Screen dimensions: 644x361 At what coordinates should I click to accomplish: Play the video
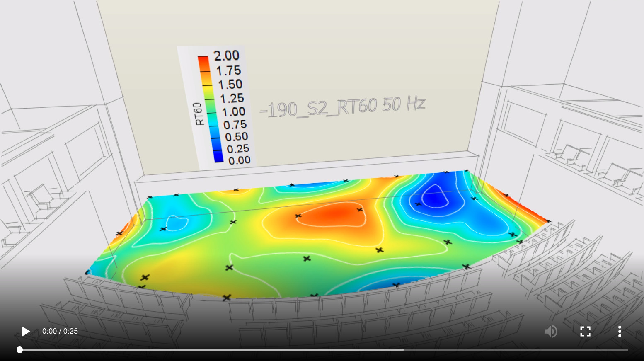pyautogui.click(x=25, y=332)
